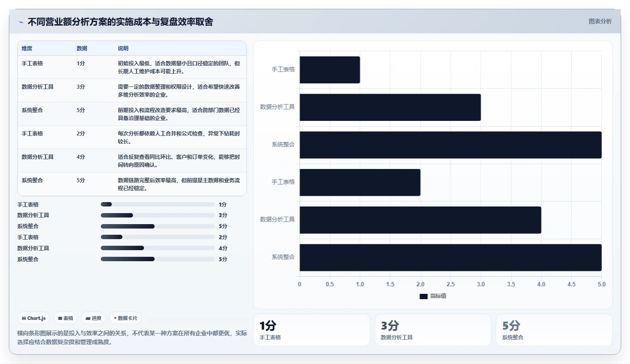The width and height of the screenshot is (630, 364).
Task: Click the logo icon beside the page title
Action: tap(21, 22)
